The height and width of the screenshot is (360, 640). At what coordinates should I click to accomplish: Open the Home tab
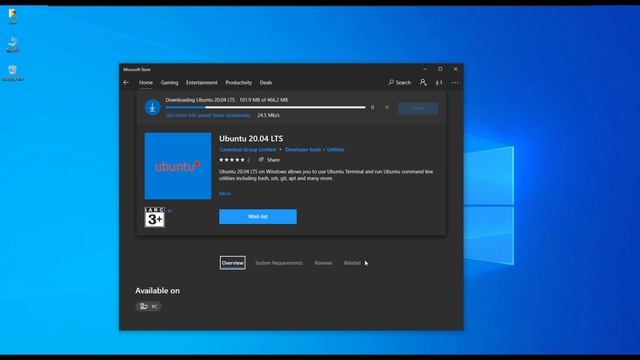tap(146, 82)
